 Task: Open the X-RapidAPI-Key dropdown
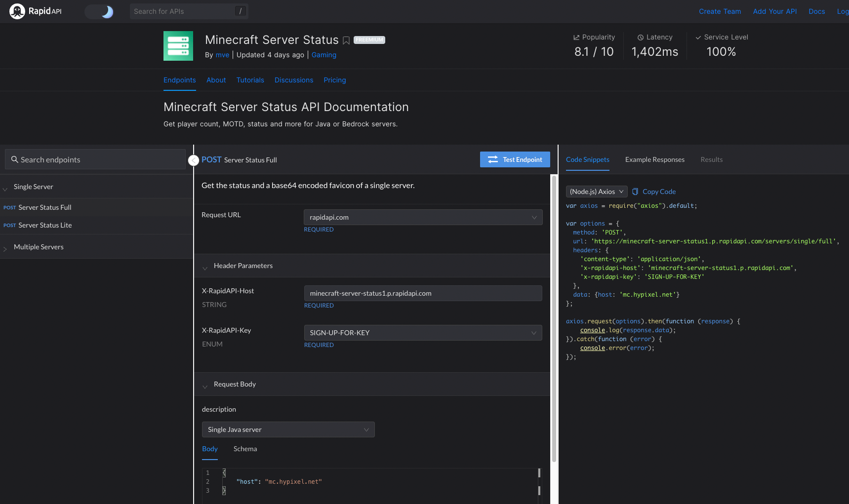click(423, 333)
